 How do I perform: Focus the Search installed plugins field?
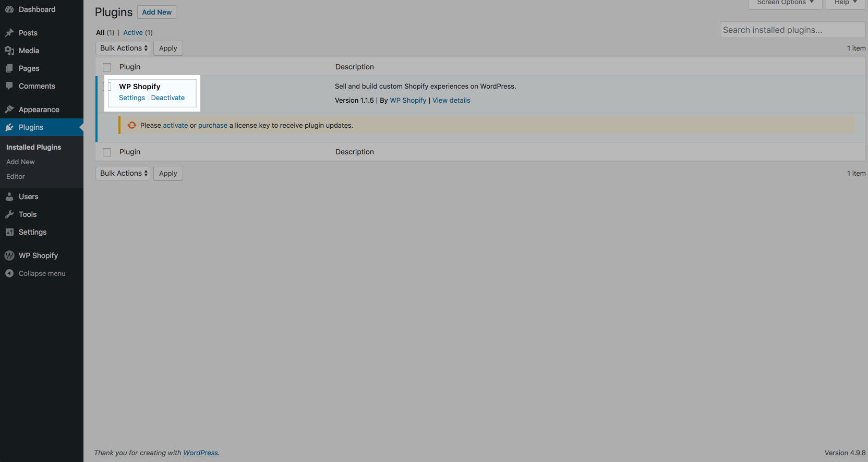point(792,30)
